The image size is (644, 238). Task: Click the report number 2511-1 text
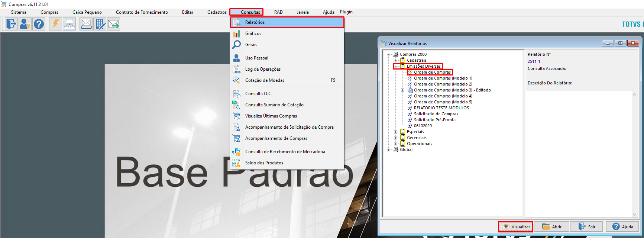[534, 61]
